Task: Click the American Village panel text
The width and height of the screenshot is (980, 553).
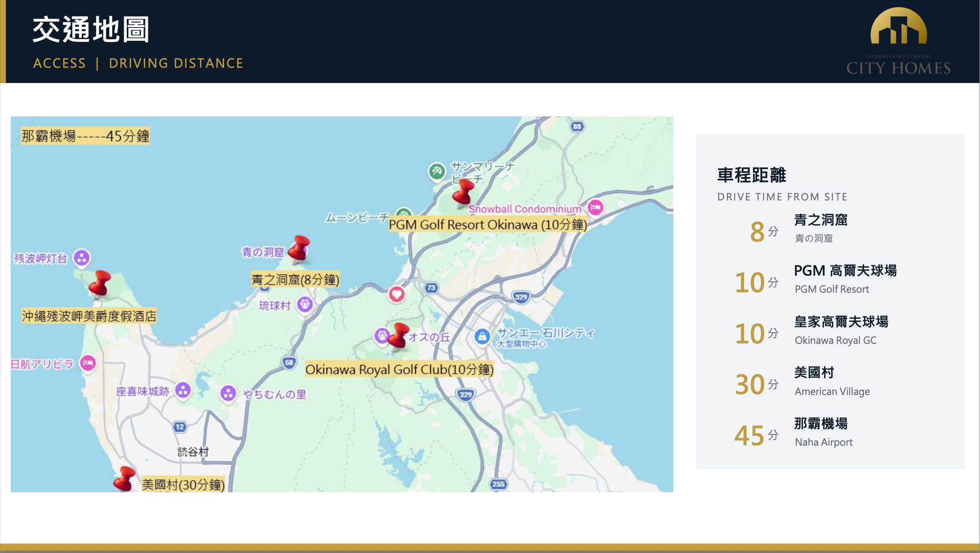Action: (832, 391)
